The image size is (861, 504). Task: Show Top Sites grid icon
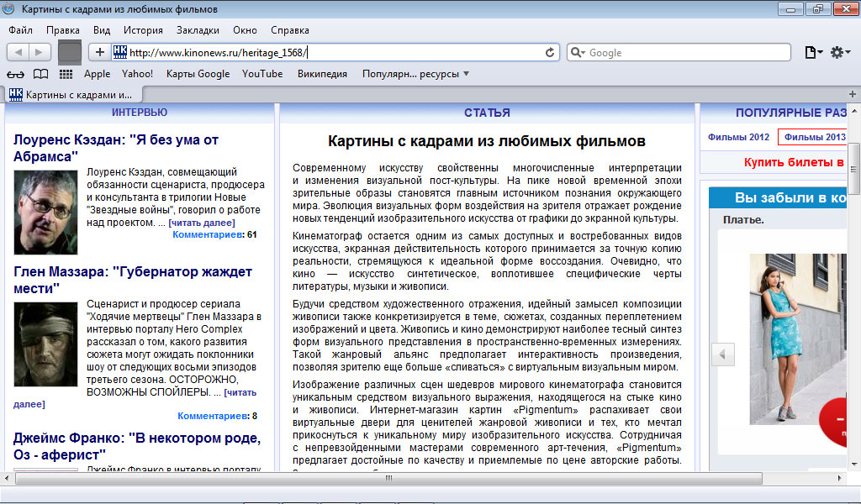click(x=66, y=74)
